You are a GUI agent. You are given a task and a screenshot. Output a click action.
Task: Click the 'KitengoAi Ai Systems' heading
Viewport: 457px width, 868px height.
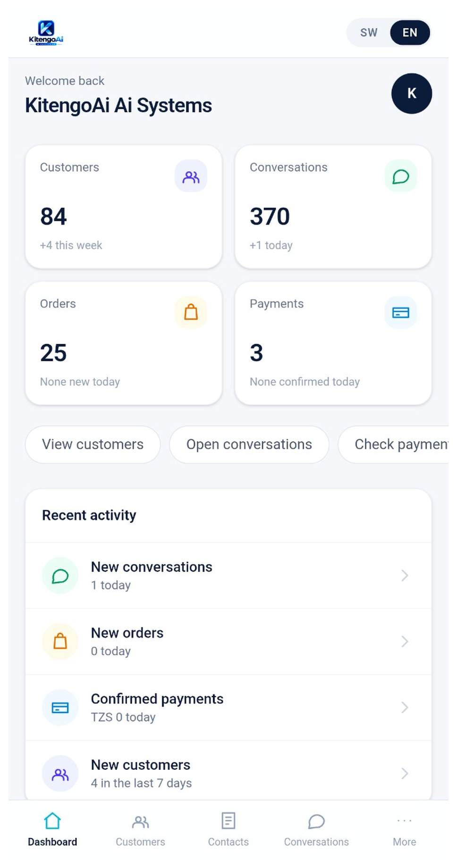[x=118, y=105]
